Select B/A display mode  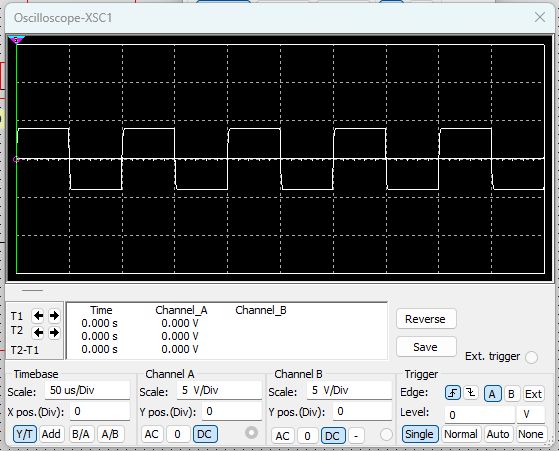[x=82, y=434]
